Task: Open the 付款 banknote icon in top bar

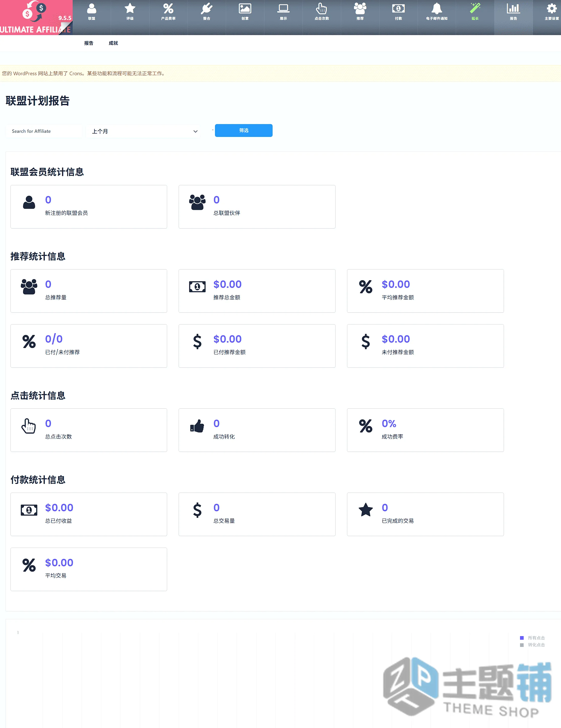Action: pyautogui.click(x=398, y=8)
